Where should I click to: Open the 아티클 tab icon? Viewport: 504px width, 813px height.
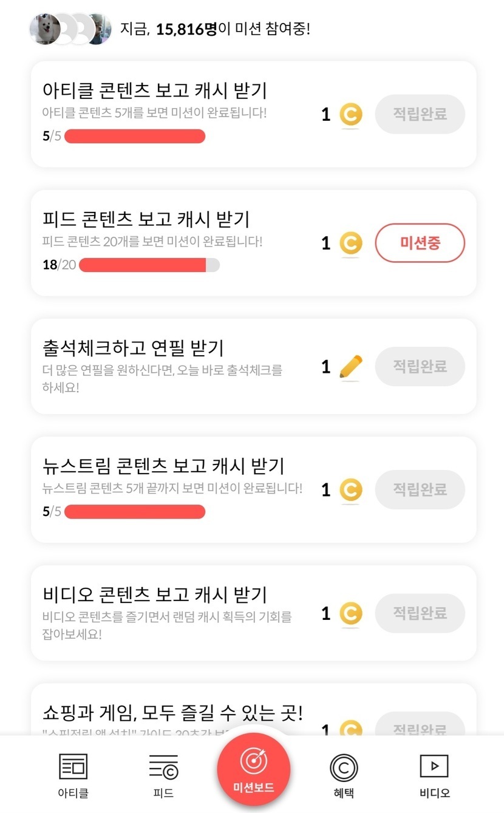coord(73,767)
